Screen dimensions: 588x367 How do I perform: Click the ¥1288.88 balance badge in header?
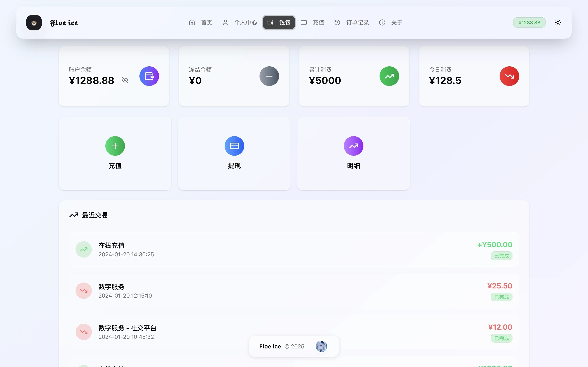tap(529, 23)
